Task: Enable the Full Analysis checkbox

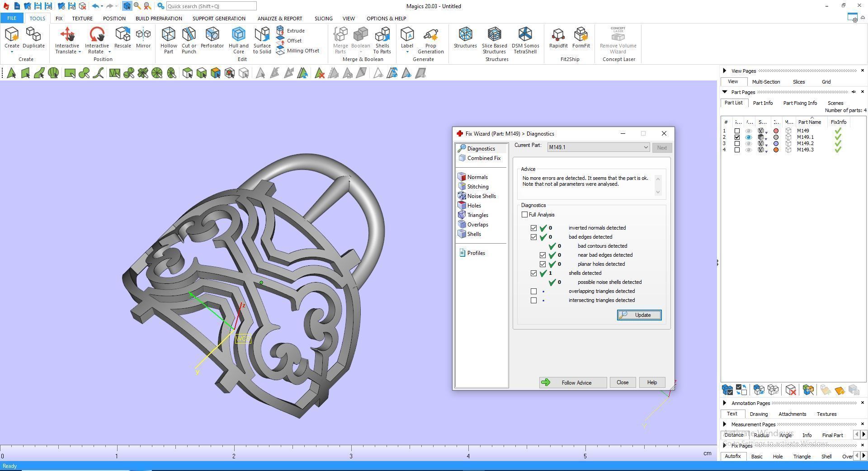Action: click(x=524, y=215)
